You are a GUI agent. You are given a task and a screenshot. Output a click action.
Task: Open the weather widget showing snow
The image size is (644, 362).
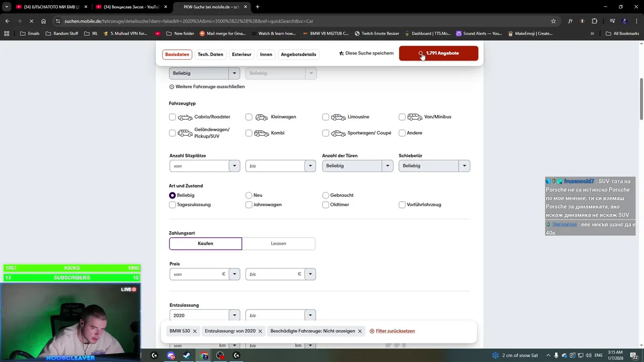(x=515, y=355)
